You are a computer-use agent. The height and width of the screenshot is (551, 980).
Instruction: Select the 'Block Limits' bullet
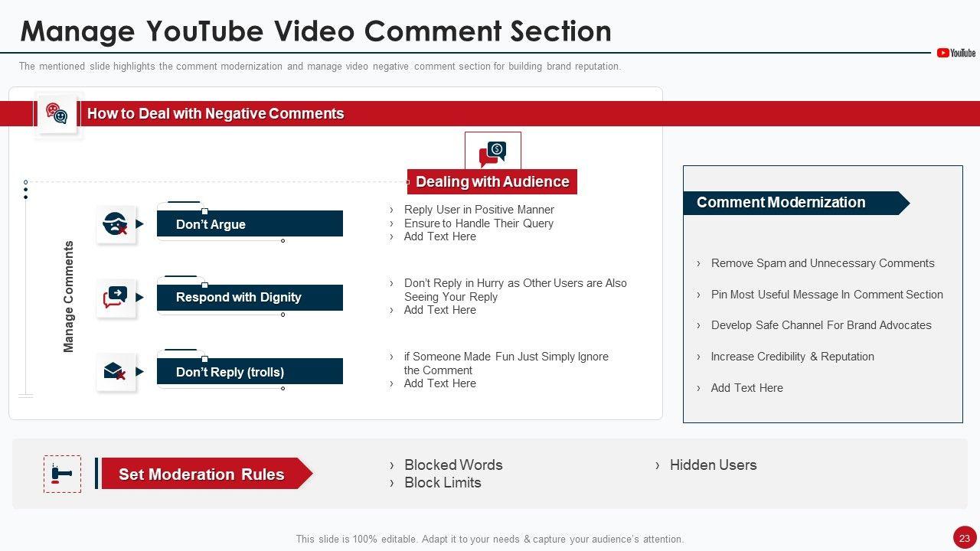coord(443,483)
